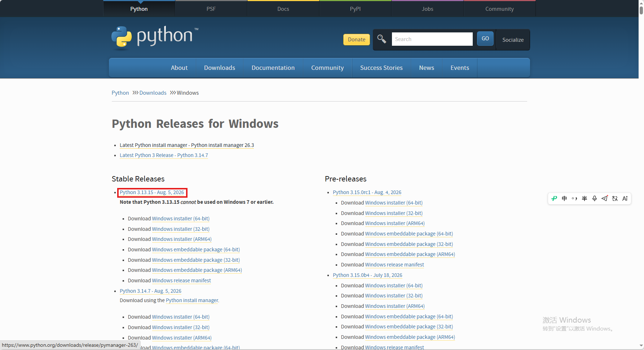The height and width of the screenshot is (350, 644).
Task: Download the 32-bit Windows installer for Python 3.15.0rc1
Action: tap(394, 213)
